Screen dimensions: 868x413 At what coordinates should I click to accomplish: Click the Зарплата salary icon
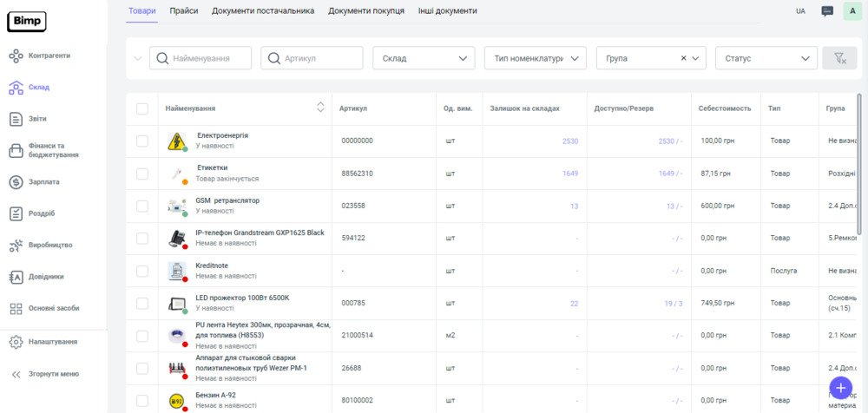(16, 182)
